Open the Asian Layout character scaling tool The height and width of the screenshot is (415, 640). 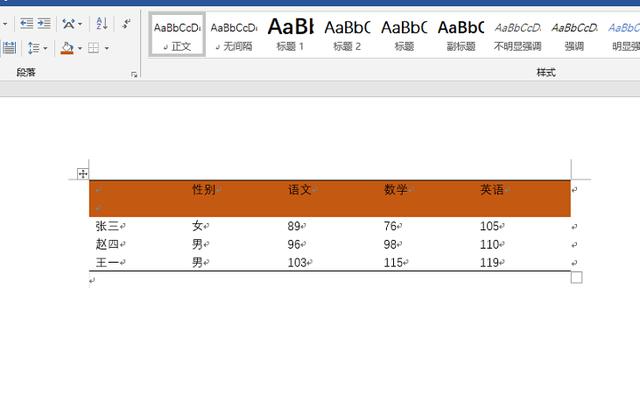point(69,24)
